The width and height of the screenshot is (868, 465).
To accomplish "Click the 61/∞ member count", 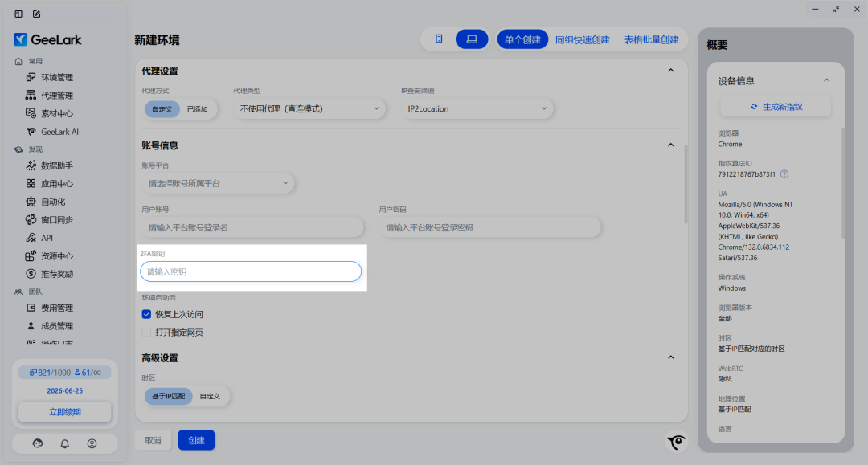I will coord(88,373).
